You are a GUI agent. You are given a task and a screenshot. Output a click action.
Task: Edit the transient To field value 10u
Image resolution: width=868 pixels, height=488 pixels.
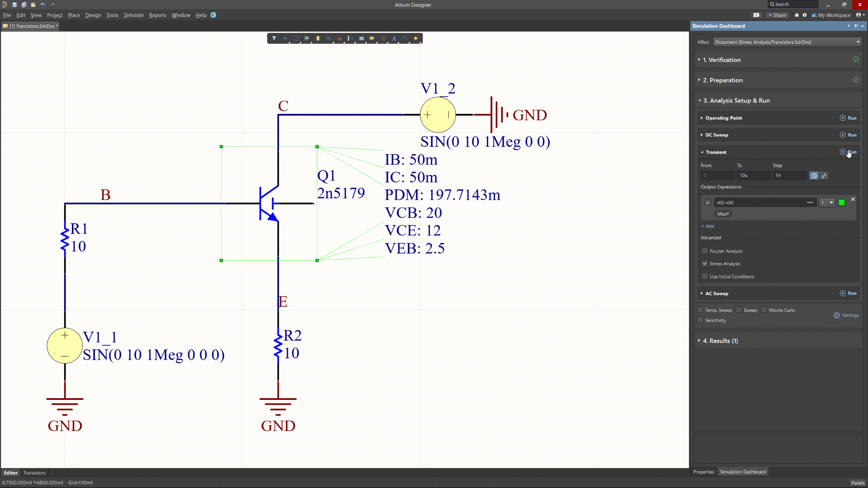click(754, 175)
